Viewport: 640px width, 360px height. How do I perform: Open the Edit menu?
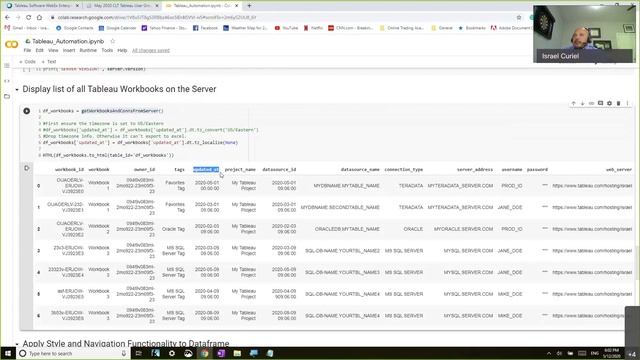39,50
